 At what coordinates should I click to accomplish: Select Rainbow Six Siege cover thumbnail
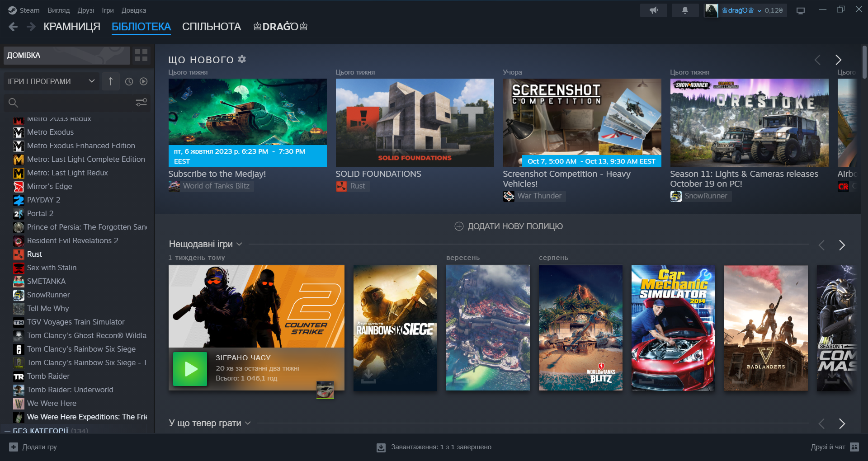point(395,328)
